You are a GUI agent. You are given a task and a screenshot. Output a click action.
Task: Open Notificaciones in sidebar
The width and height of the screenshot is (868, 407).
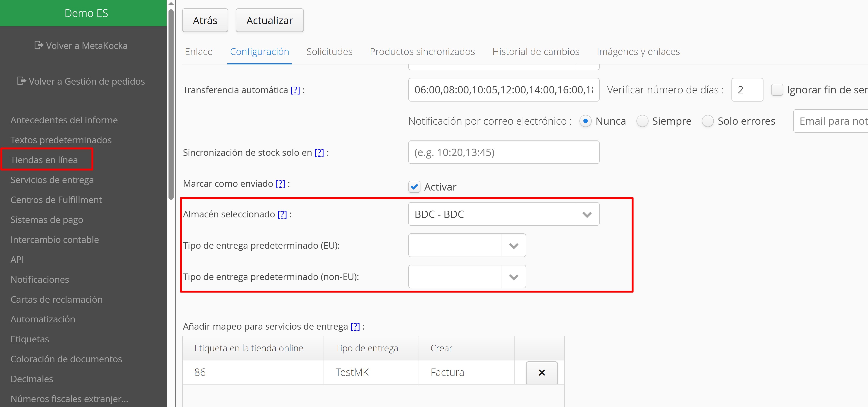40,279
